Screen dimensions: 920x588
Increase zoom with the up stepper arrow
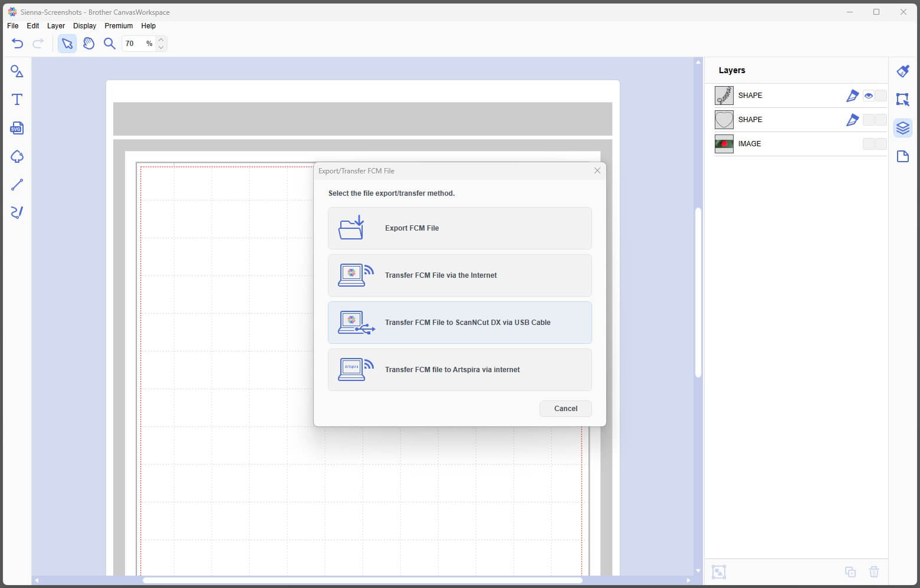point(161,40)
